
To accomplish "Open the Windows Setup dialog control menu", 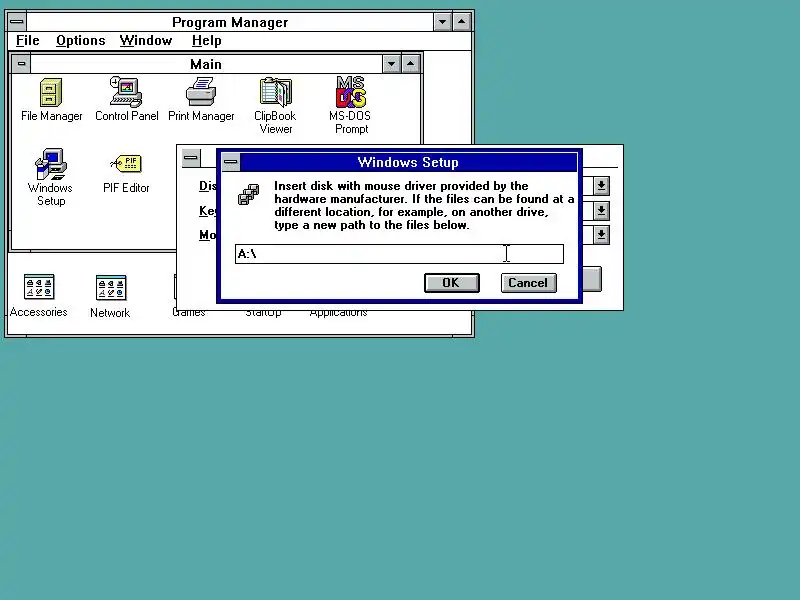I will pos(231,162).
